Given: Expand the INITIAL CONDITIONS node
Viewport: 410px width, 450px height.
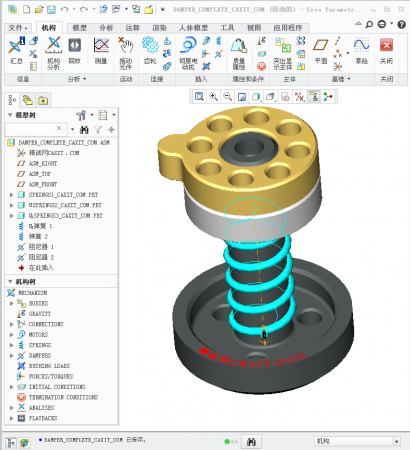Looking at the screenshot, I should point(11,387).
